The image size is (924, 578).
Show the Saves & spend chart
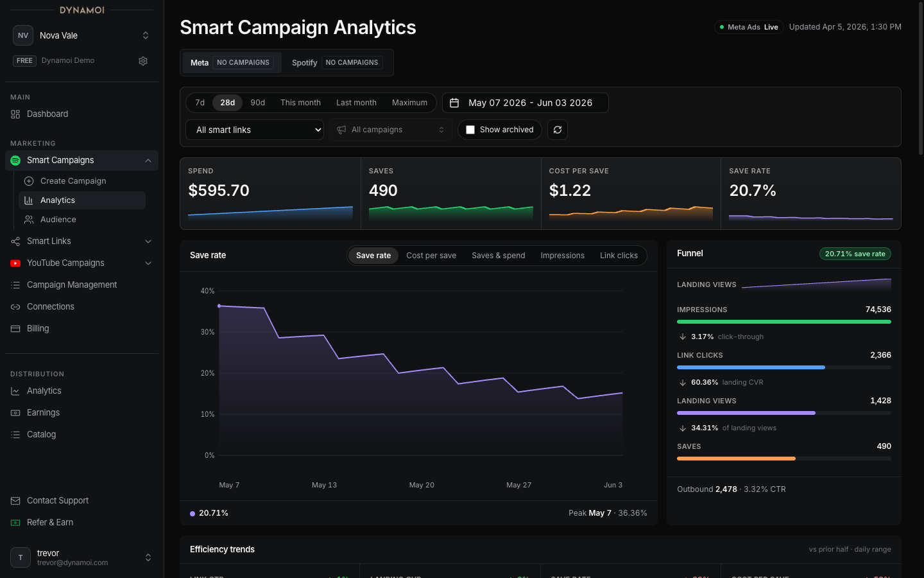click(499, 256)
